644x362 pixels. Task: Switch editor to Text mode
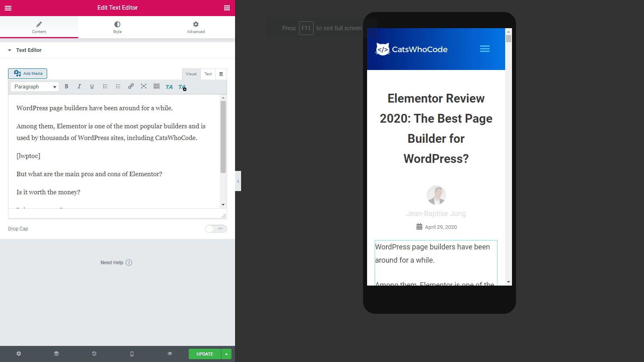(x=208, y=74)
